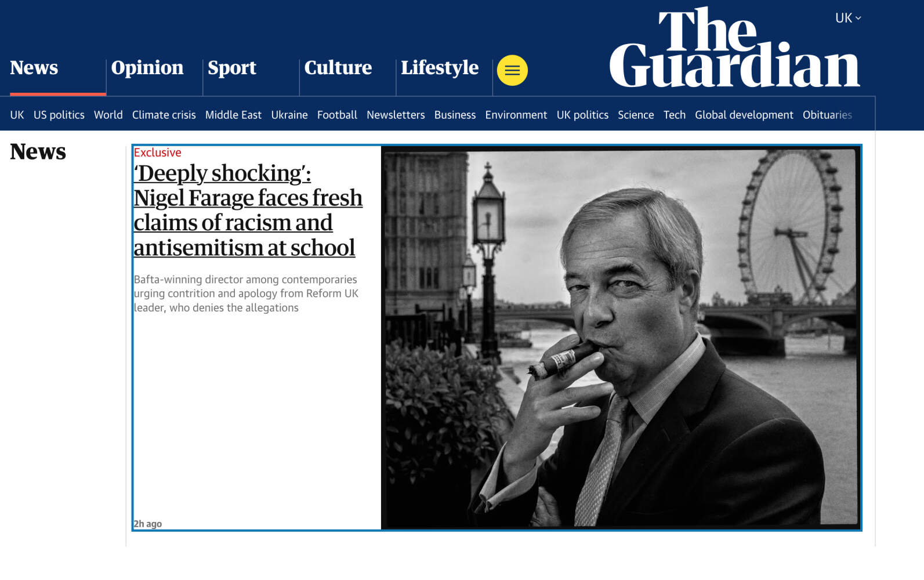The height and width of the screenshot is (580, 924).
Task: Open the Nigel Farage headline article
Action: click(248, 211)
